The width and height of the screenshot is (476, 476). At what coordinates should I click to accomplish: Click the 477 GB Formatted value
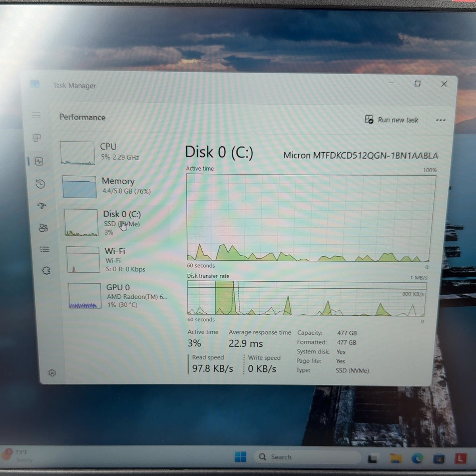[x=347, y=342]
